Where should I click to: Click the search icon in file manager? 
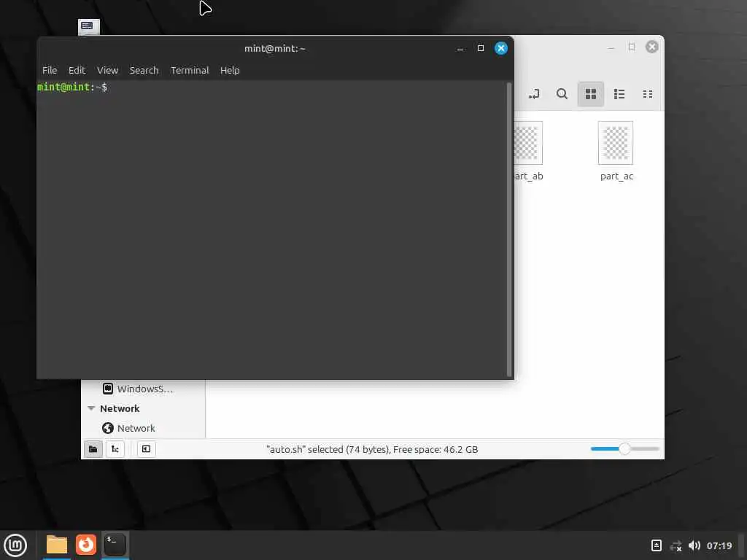click(562, 94)
